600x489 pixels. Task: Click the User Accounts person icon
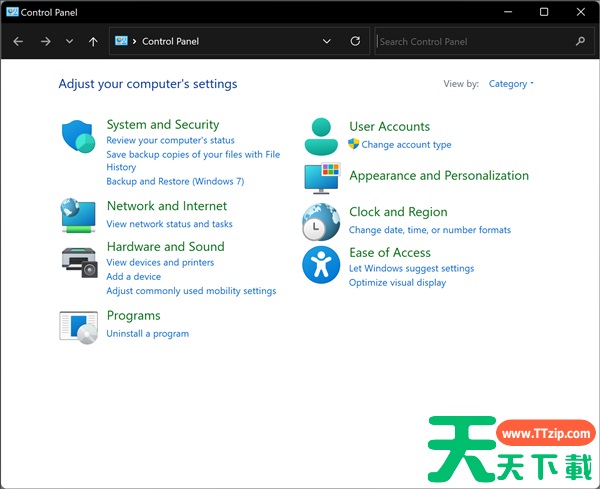[321, 137]
